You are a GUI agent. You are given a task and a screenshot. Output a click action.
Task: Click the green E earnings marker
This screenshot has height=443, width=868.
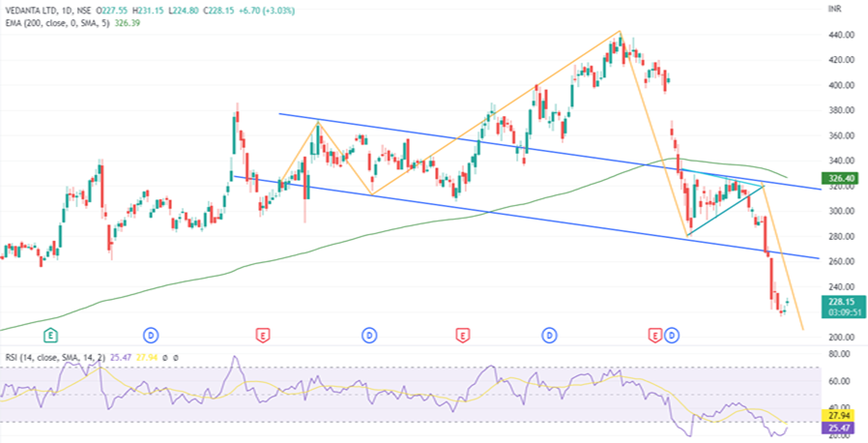point(50,335)
